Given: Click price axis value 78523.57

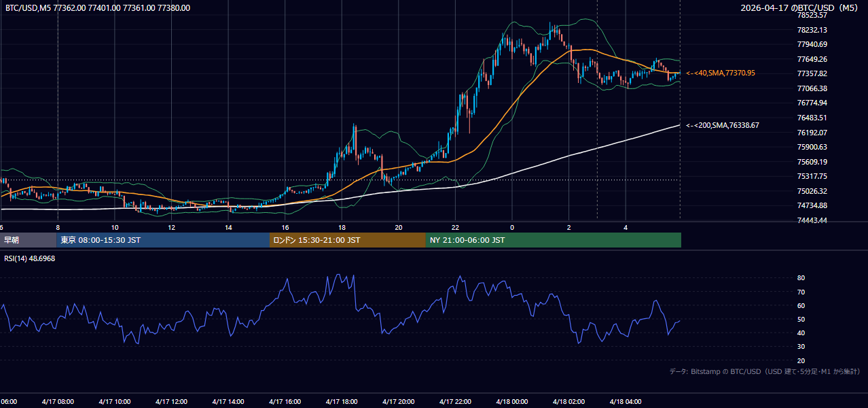Looking at the screenshot, I should click(812, 15).
